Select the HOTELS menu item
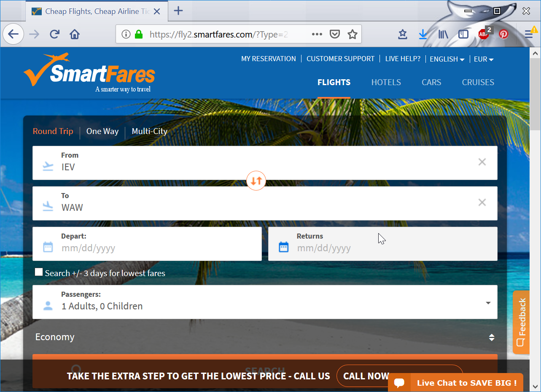Viewport: 541px width, 392px height. [386, 82]
